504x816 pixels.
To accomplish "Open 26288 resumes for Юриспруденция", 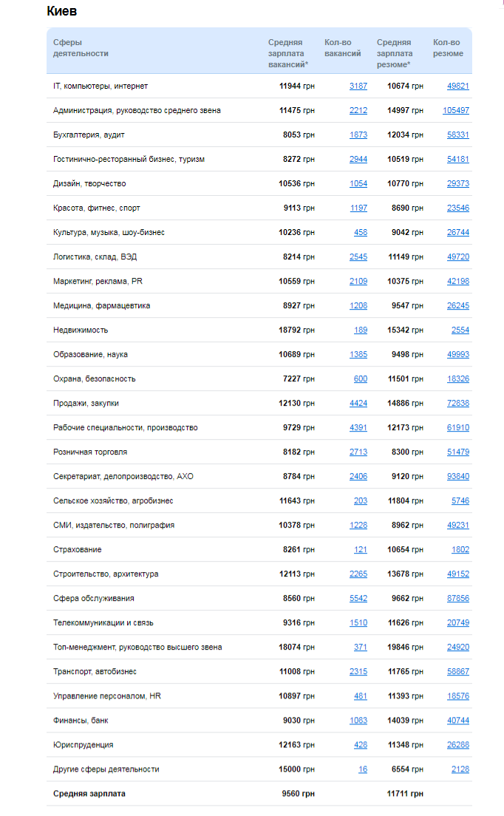I will click(457, 744).
